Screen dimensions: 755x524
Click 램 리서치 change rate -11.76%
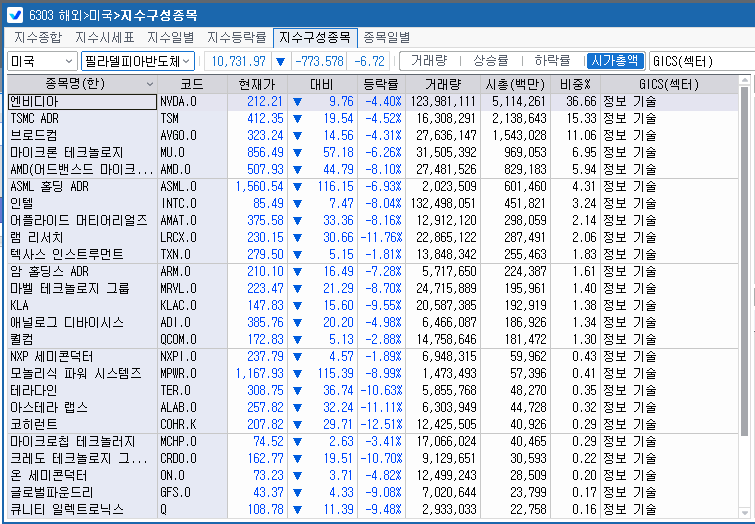[x=381, y=237]
